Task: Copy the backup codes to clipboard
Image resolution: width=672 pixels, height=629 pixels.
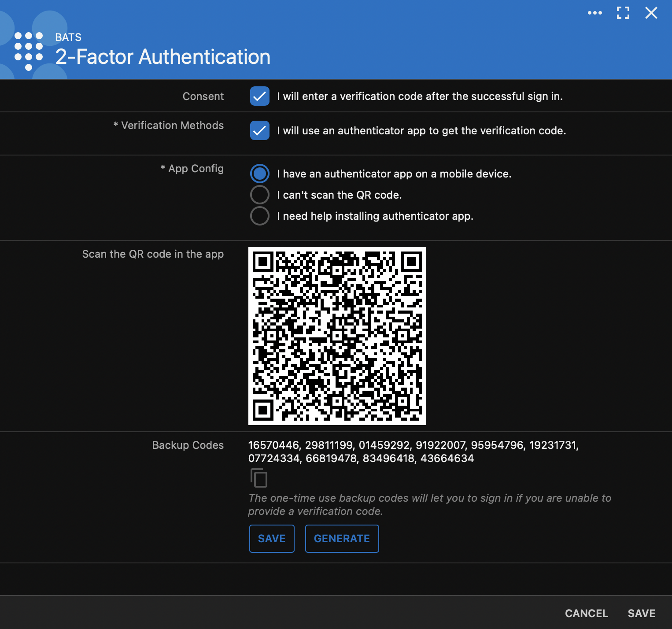Action: click(259, 478)
